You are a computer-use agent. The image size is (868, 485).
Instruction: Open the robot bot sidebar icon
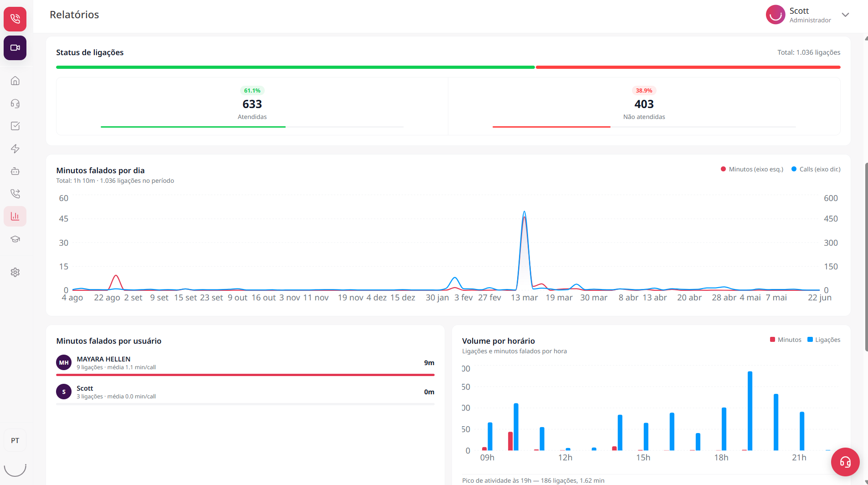[15, 171]
